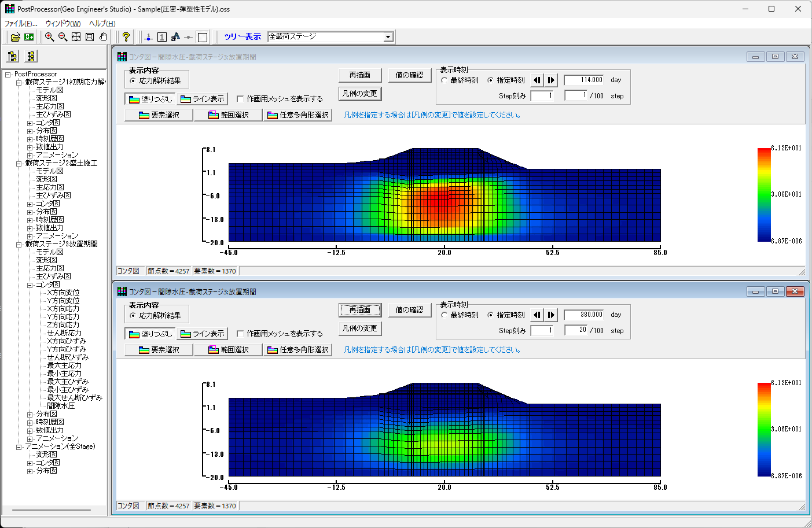This screenshot has height=528, width=812.
Task: Open help with the question mark icon
Action: [126, 37]
